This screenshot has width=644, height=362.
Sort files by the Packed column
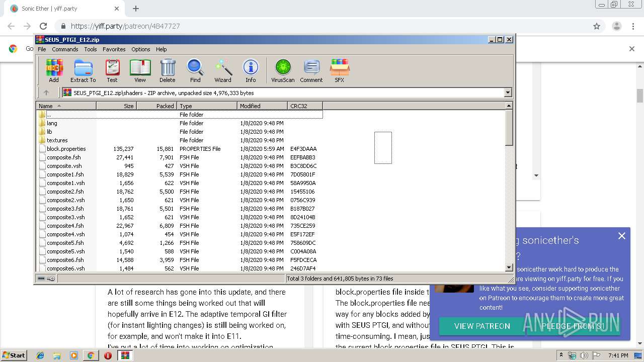click(156, 106)
